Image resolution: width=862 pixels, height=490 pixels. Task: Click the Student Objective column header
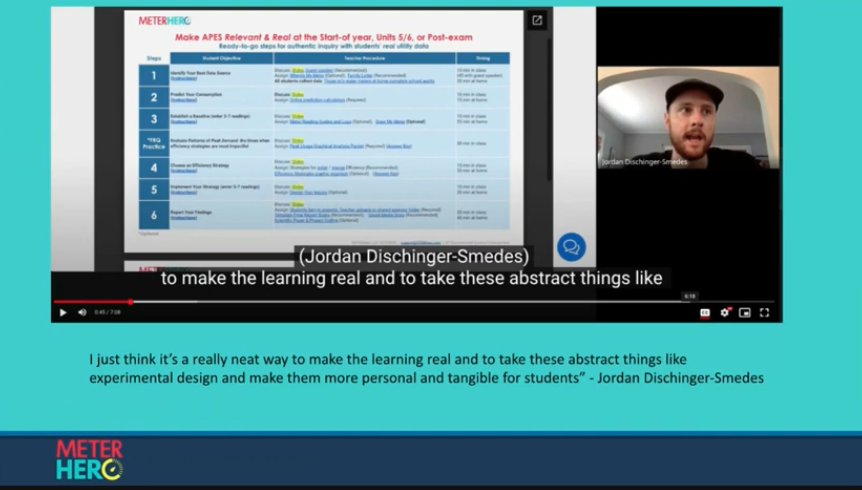click(221, 58)
